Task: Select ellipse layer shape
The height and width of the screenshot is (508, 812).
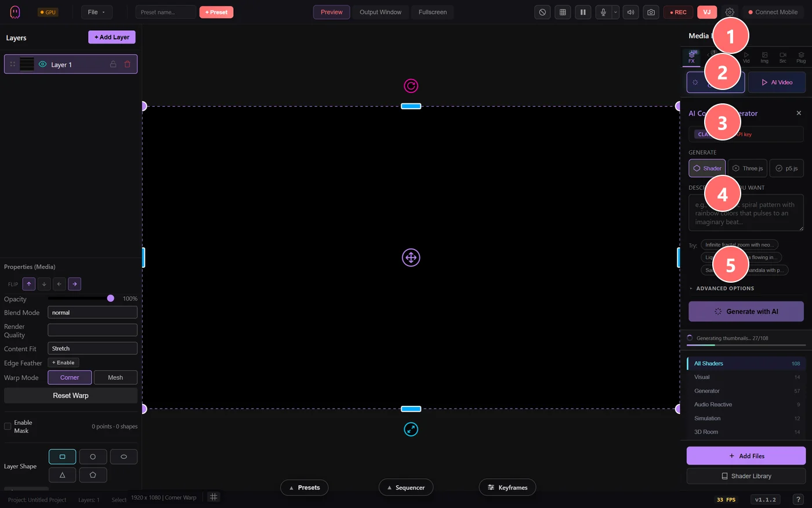Action: (124, 457)
